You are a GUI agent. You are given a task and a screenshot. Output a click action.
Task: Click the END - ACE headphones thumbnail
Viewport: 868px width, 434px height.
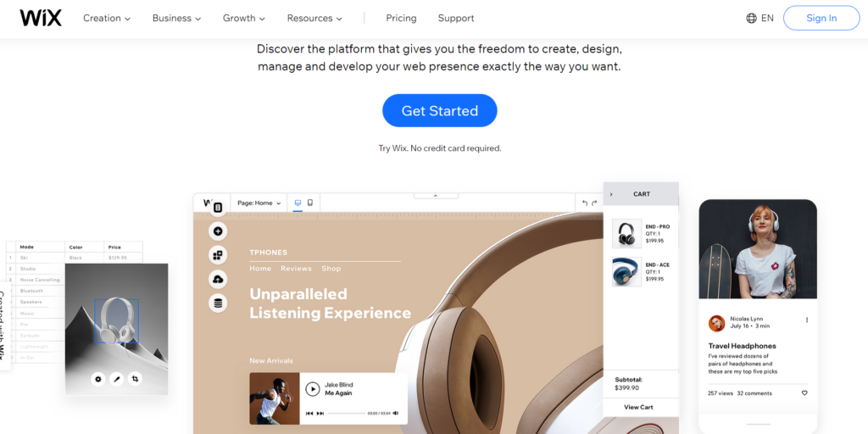pos(626,272)
